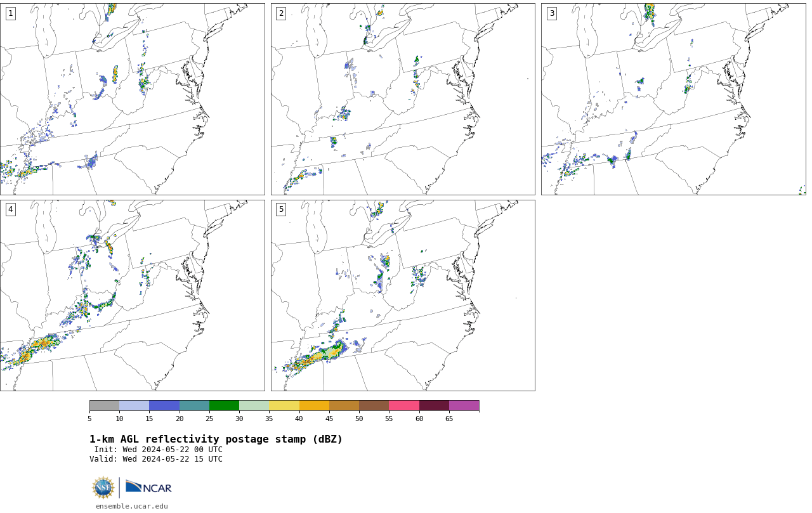Click the tan 45-50 dBZ swatch
This screenshot has width=812, height=513.
344,406
